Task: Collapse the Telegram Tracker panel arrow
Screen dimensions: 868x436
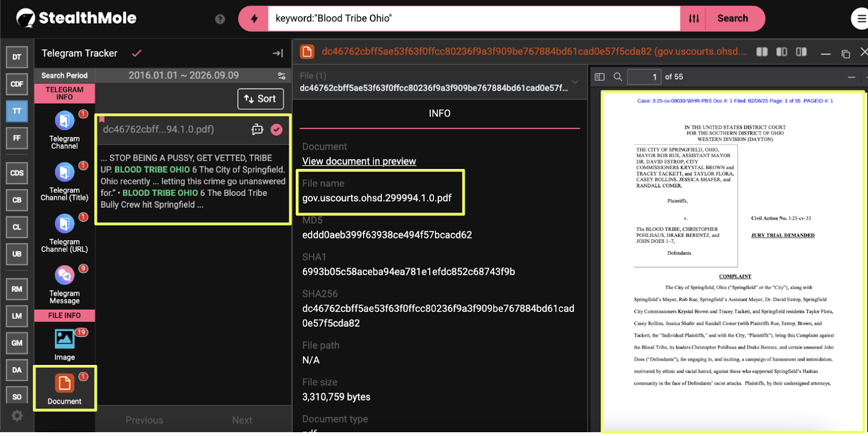Action: point(278,53)
